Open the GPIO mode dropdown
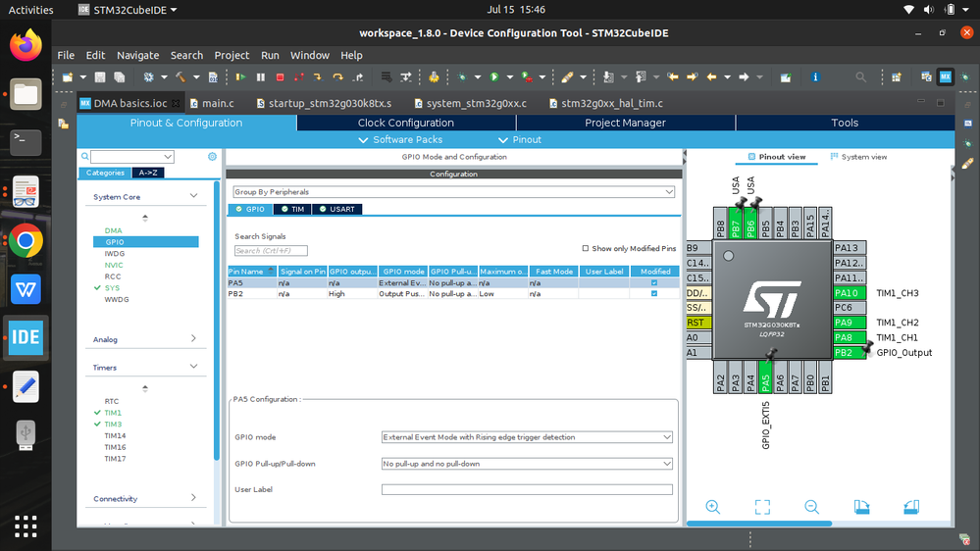This screenshot has height=551, width=980. 527,437
